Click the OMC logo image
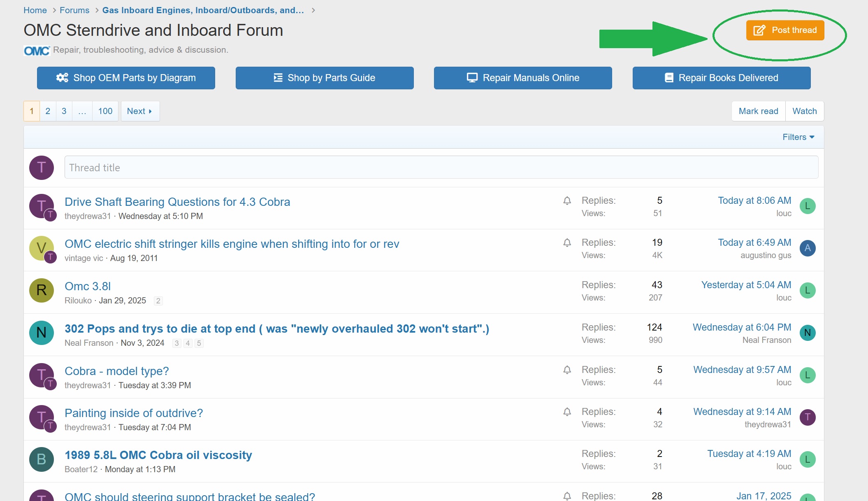The height and width of the screenshot is (501, 868). pyautogui.click(x=37, y=50)
